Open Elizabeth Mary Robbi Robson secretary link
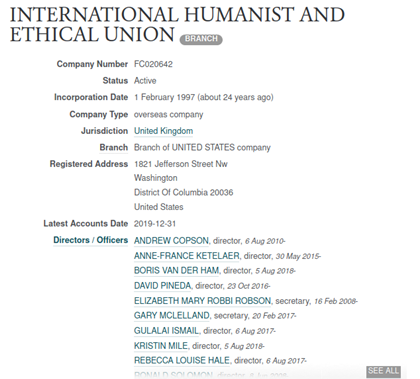The image size is (420, 379). (202, 301)
